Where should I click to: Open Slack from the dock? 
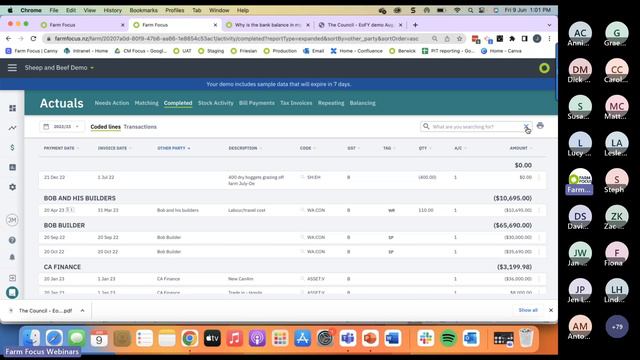pos(426,338)
